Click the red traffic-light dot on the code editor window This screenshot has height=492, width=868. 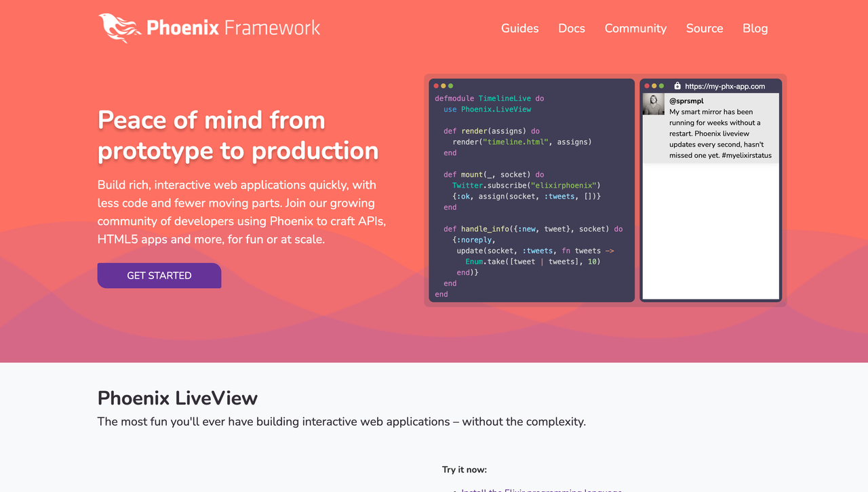point(435,86)
